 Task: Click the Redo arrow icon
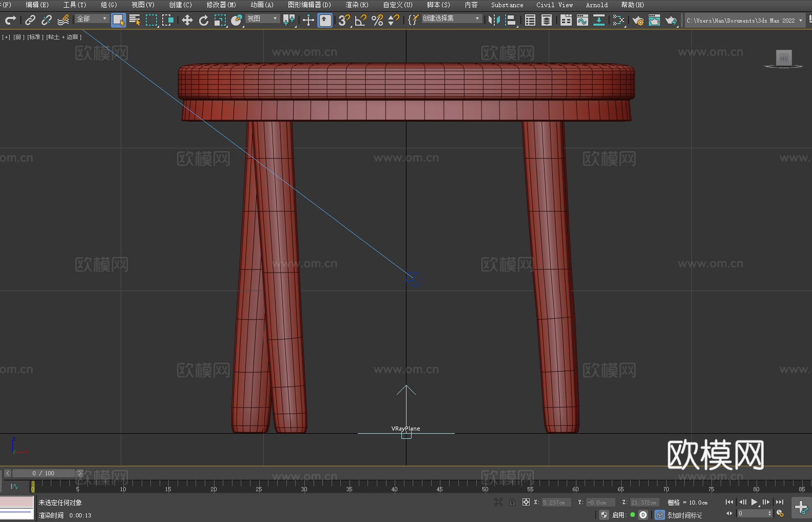click(10, 20)
